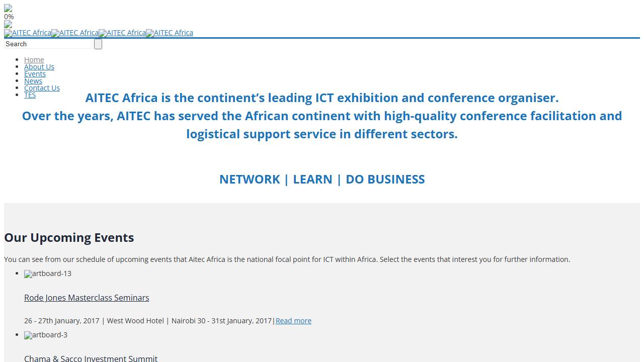Click the 0% loading progress indicator
This screenshot has height=362, width=644.
pyautogui.click(x=9, y=17)
